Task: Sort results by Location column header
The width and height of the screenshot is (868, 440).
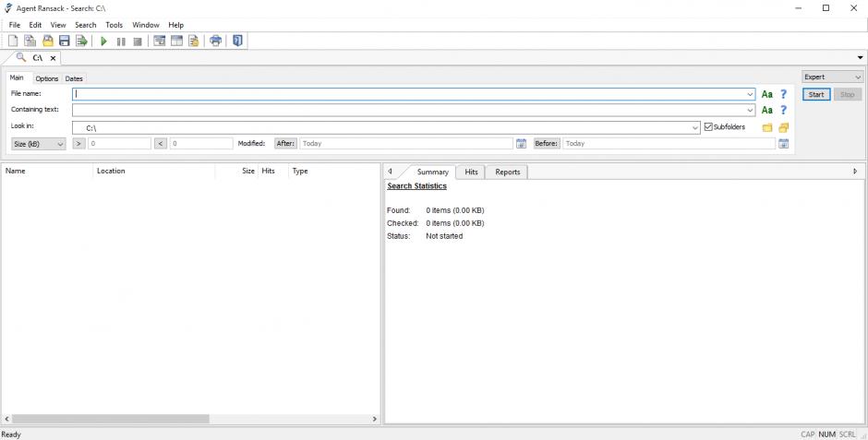Action: [x=154, y=171]
